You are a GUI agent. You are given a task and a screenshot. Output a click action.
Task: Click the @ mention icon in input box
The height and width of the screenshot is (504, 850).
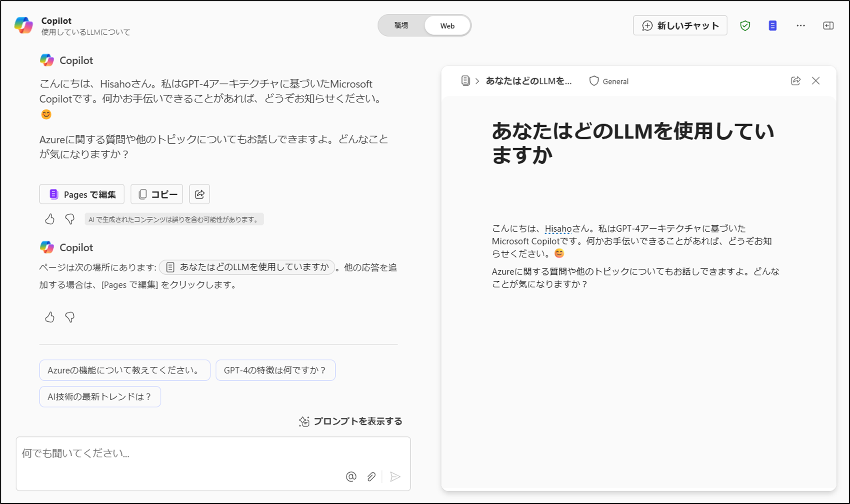point(351,477)
